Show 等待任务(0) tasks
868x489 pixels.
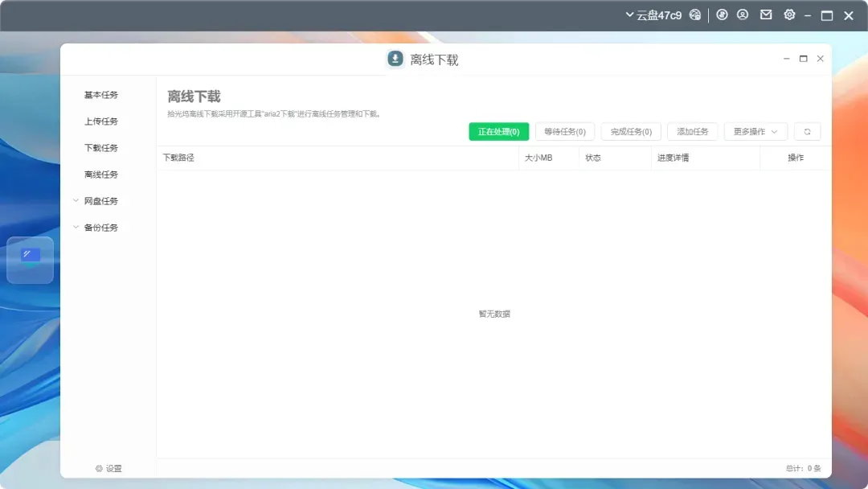tap(565, 132)
